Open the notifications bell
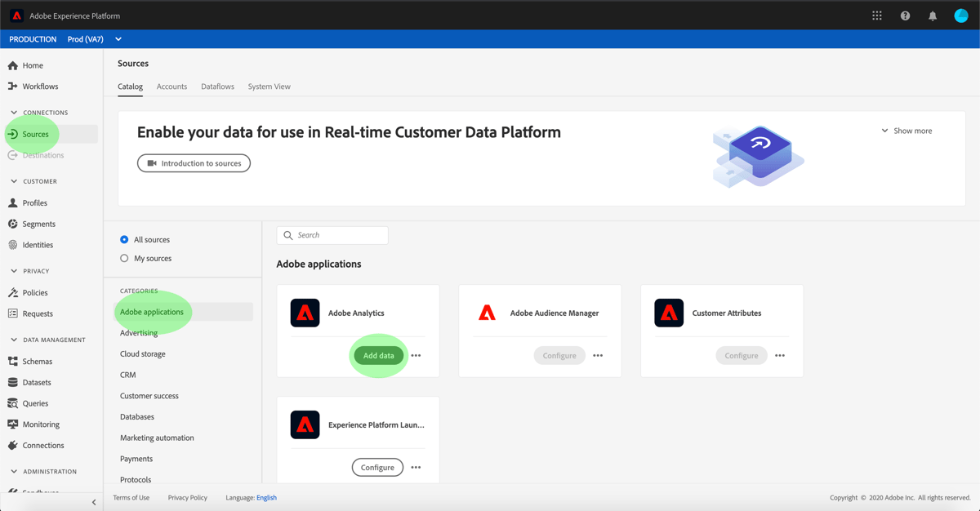This screenshot has height=511, width=980. 932,15
